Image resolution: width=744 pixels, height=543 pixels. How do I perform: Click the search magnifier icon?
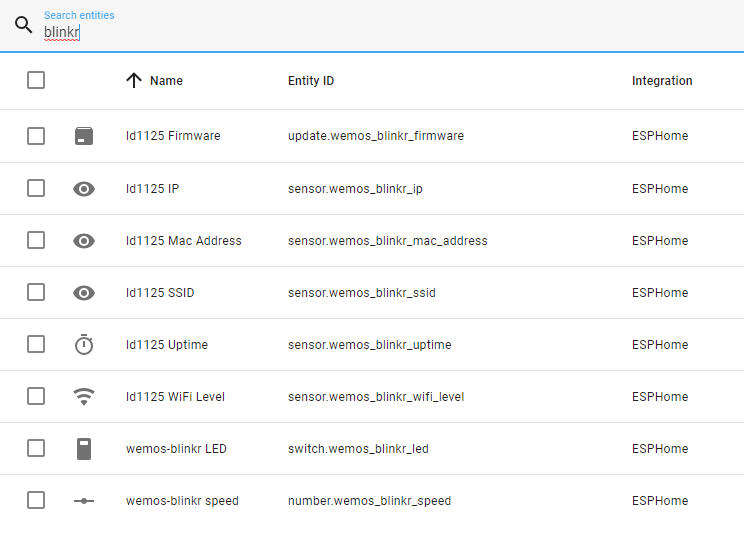23,25
